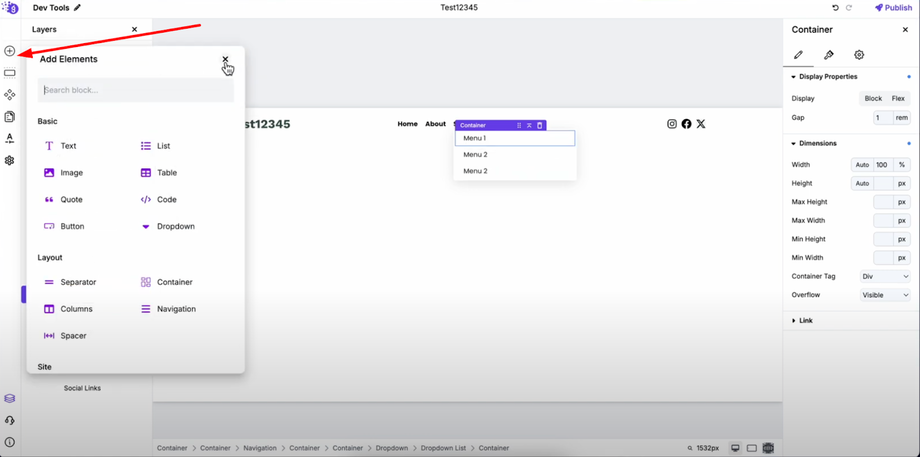920x457 pixels.
Task: Open the typography icon in left sidebar
Action: pos(9,138)
